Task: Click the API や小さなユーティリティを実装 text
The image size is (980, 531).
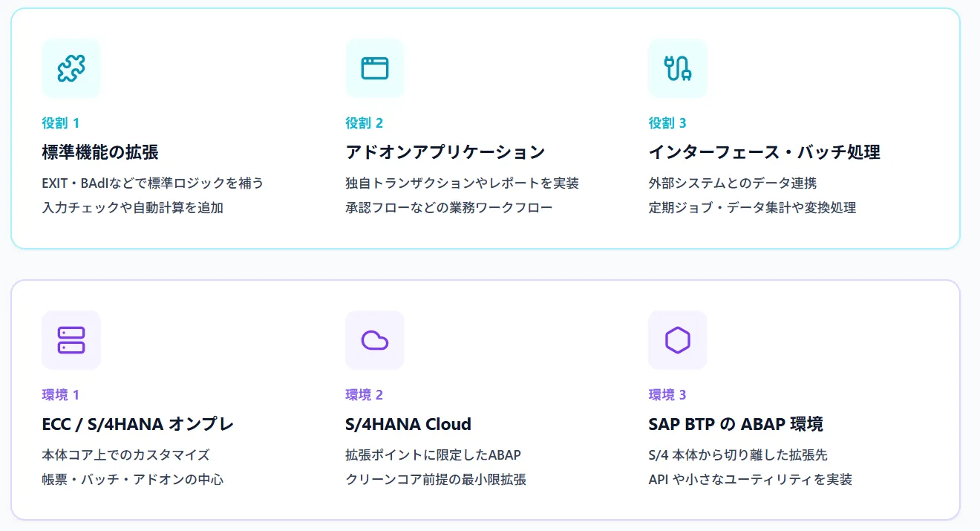Action: 751,479
